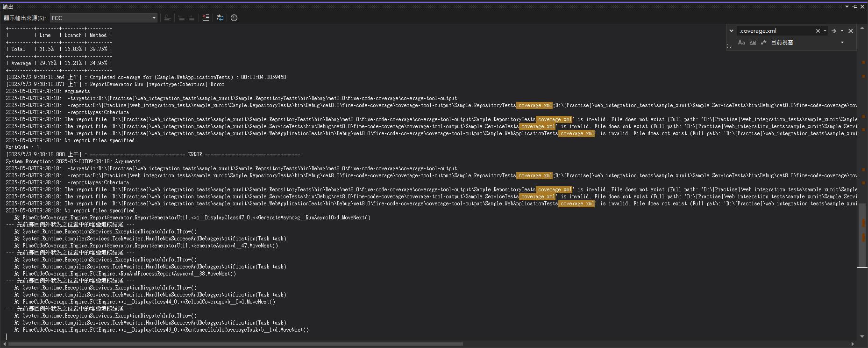Go to next message icon

click(192, 18)
